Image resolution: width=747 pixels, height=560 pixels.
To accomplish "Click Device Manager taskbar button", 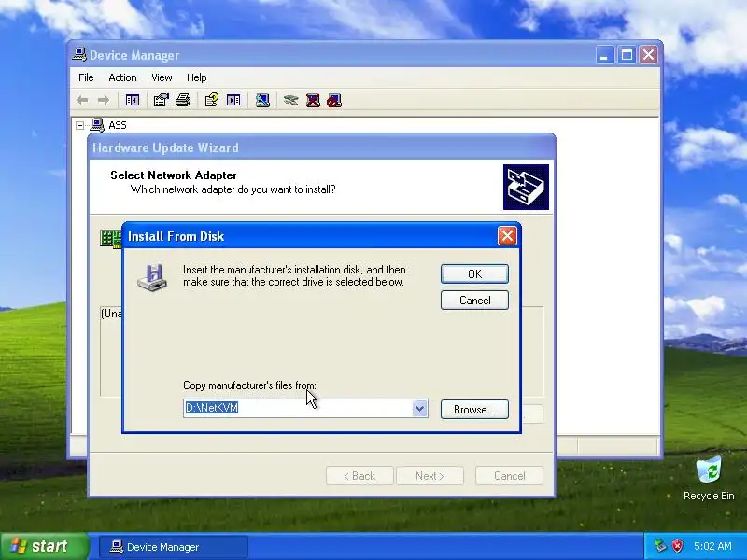I will (174, 547).
